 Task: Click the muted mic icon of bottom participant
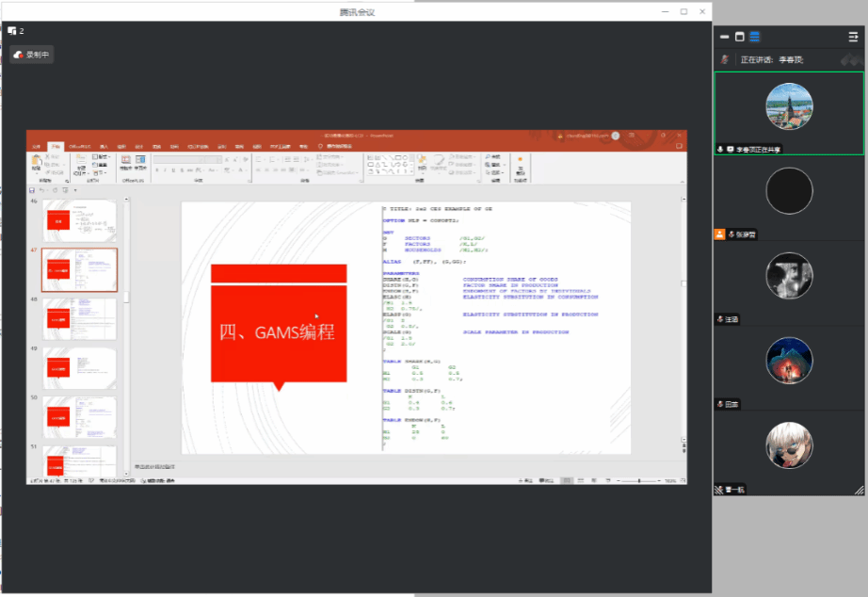(719, 490)
